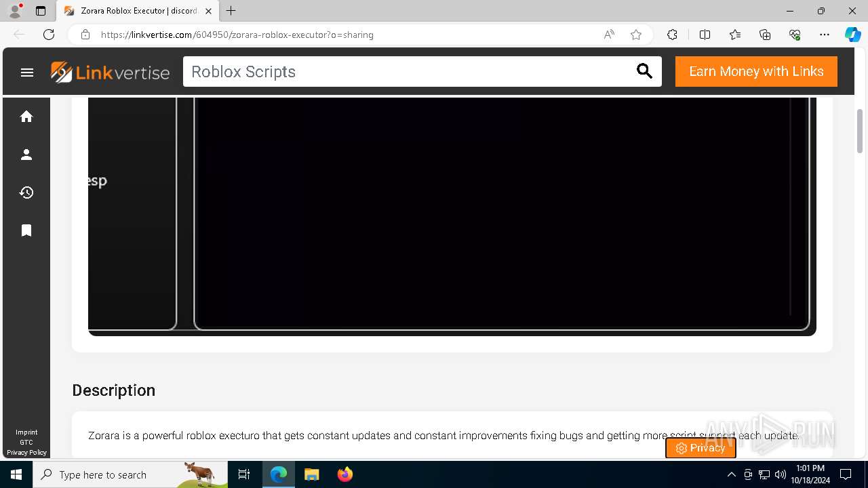Open the Linkvertise hamburger menu
Viewport: 868px width, 488px height.
(27, 72)
